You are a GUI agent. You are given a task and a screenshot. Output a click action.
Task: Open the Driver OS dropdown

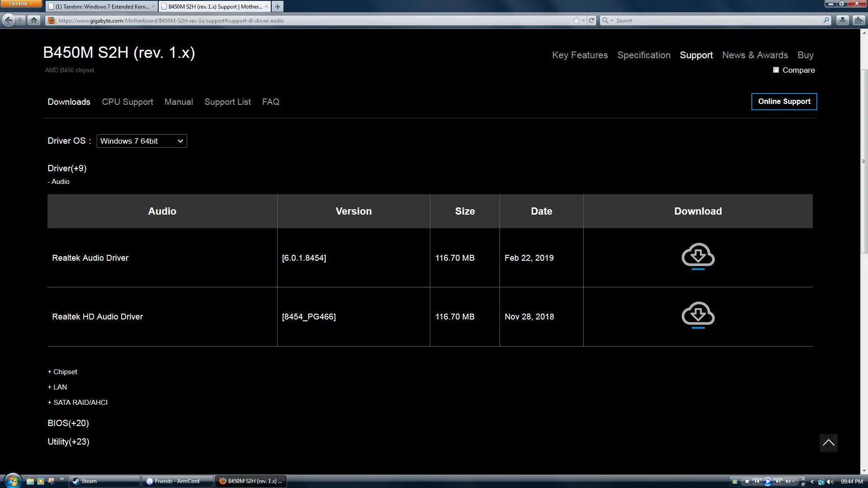(142, 141)
